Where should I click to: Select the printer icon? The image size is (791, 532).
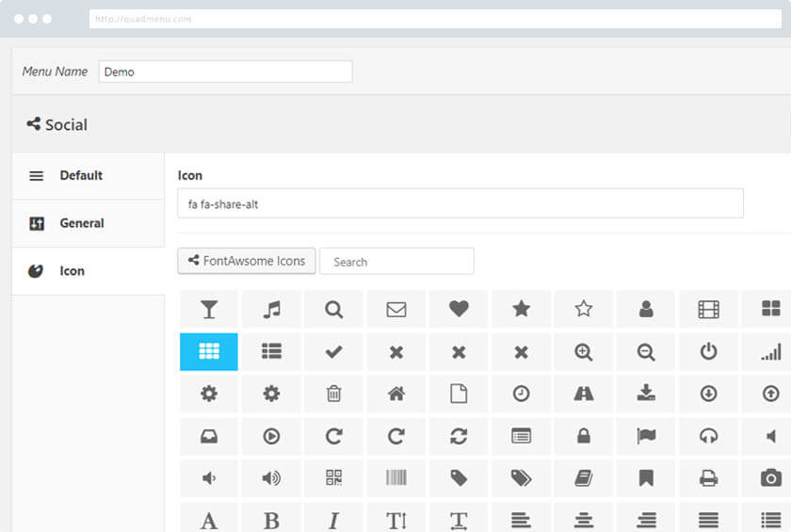tap(708, 478)
